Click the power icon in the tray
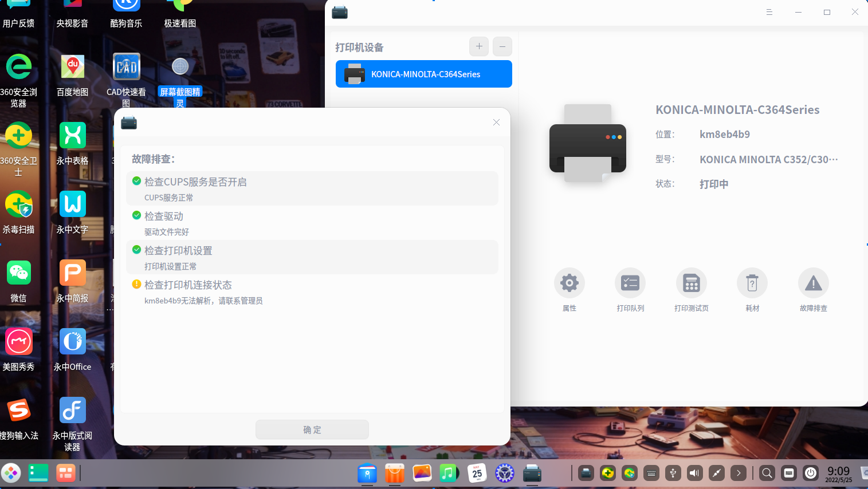The width and height of the screenshot is (868, 489). 811,473
